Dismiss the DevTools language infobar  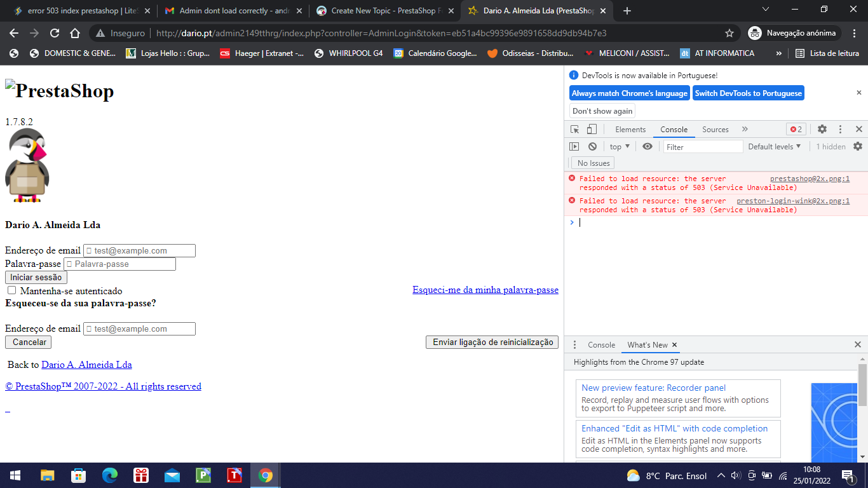[x=859, y=92]
